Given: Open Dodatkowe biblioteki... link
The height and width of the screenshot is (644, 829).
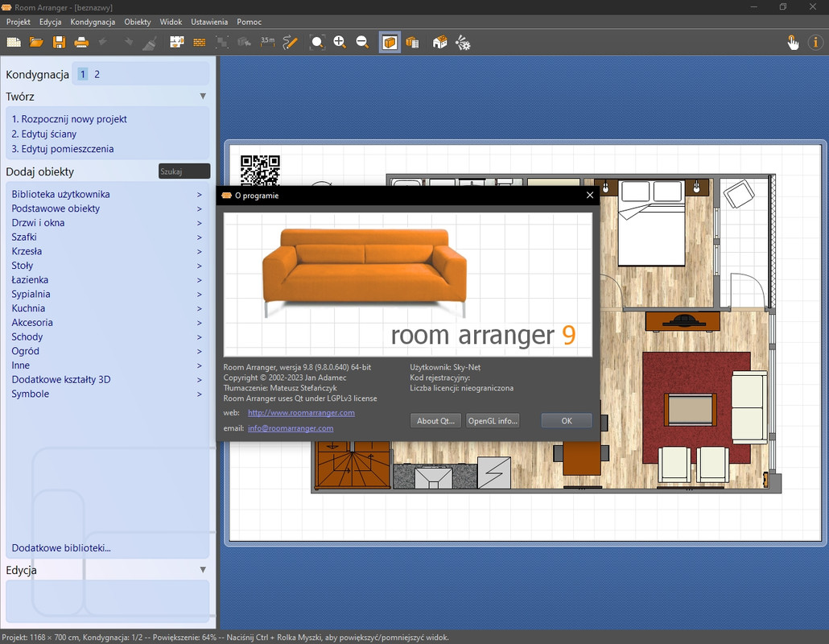Looking at the screenshot, I should (61, 548).
